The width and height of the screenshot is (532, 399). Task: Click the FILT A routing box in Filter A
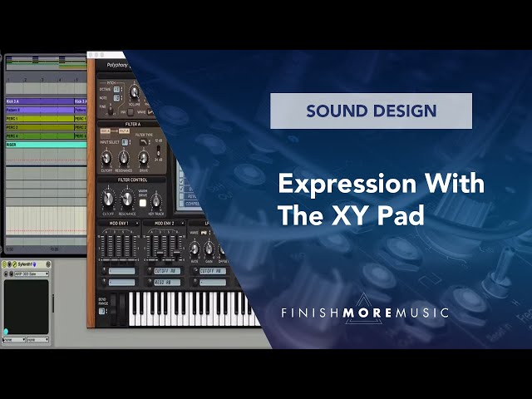tap(124, 131)
